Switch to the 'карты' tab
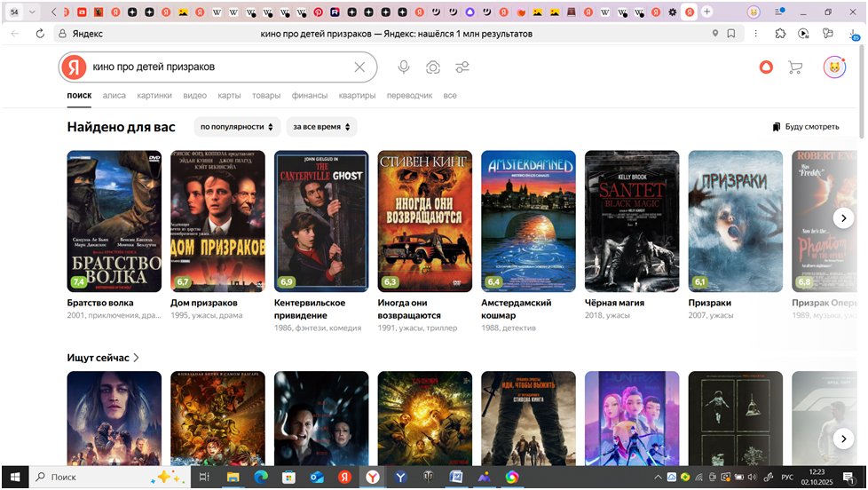 (229, 95)
